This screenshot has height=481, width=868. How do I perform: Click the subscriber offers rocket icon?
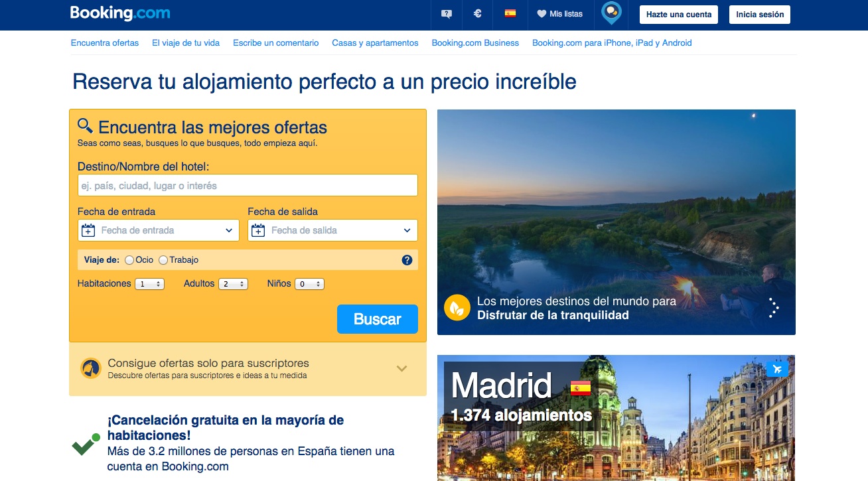91,368
